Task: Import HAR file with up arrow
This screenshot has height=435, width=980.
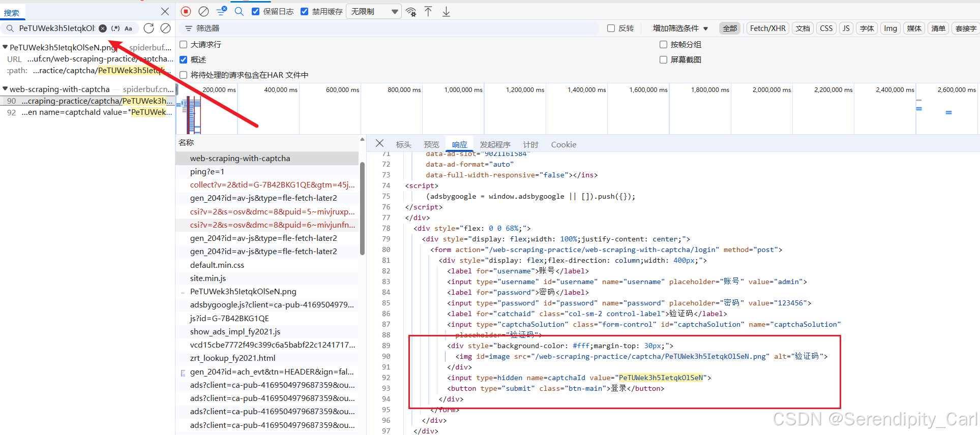Action: (428, 11)
